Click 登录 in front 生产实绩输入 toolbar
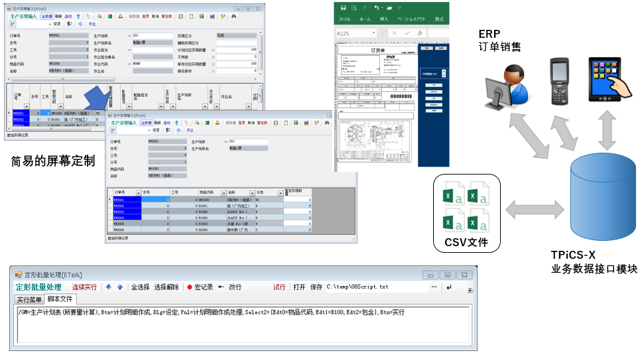 (241, 123)
